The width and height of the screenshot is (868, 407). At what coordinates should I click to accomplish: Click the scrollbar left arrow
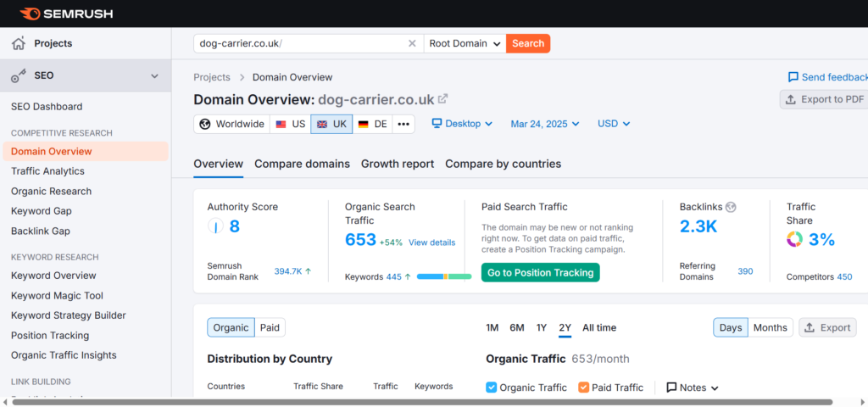(x=5, y=402)
